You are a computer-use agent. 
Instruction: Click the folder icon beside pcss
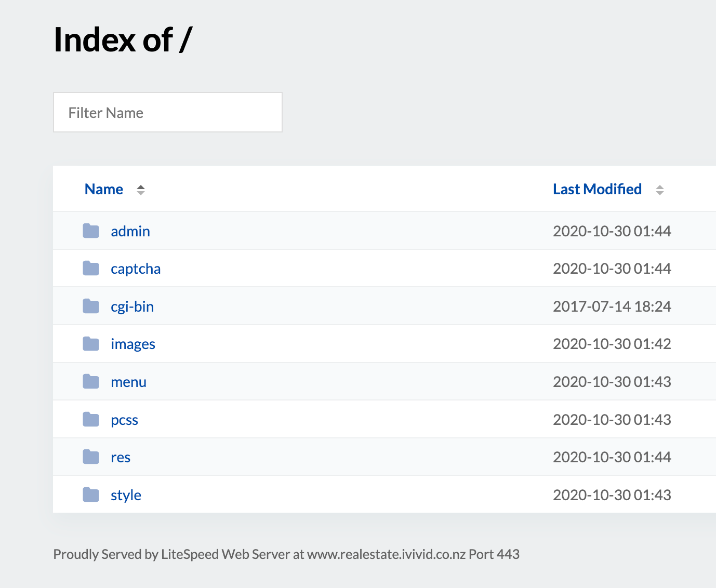[91, 420]
